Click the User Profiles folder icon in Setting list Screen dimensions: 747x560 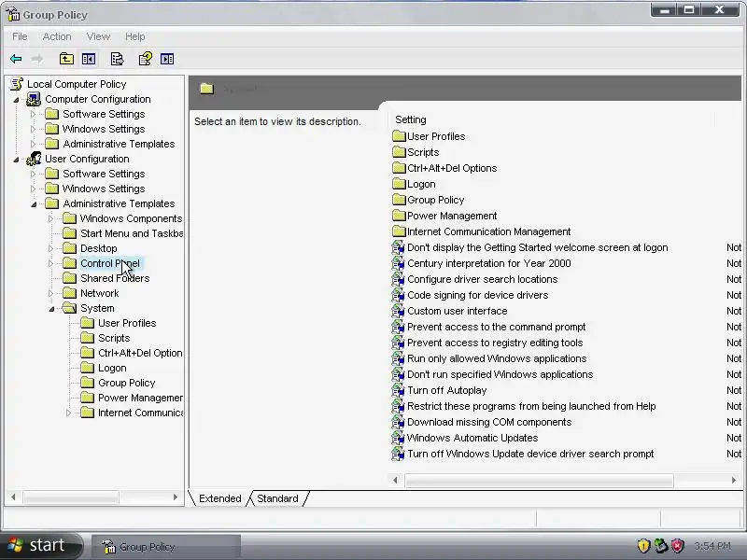399,136
